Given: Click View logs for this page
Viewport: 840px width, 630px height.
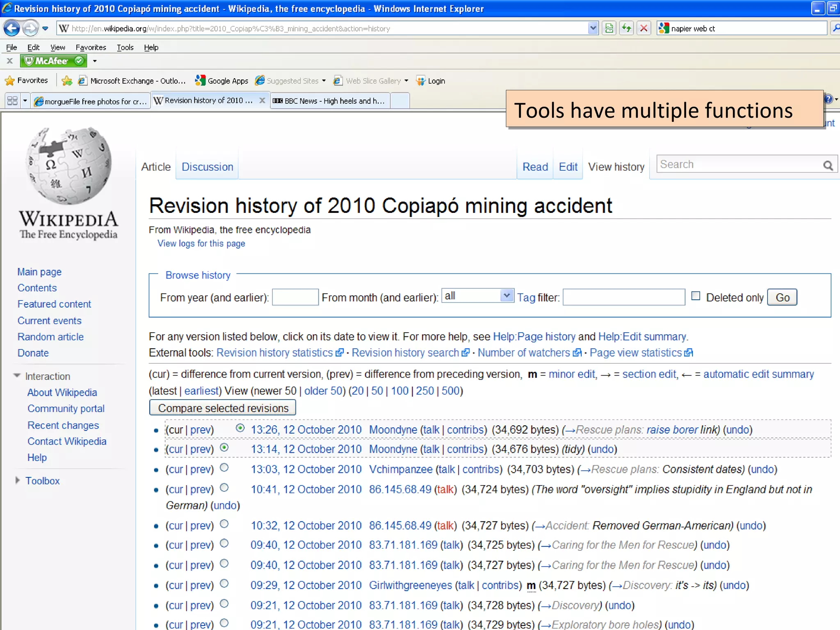Looking at the screenshot, I should click(x=201, y=244).
